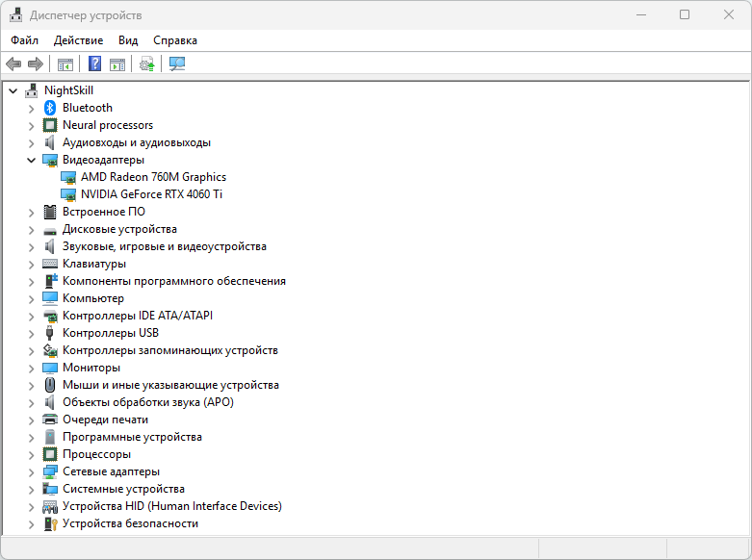This screenshot has height=560, width=752.
Task: Select AMD Radeon 760M Graphics device
Action: pos(153,177)
